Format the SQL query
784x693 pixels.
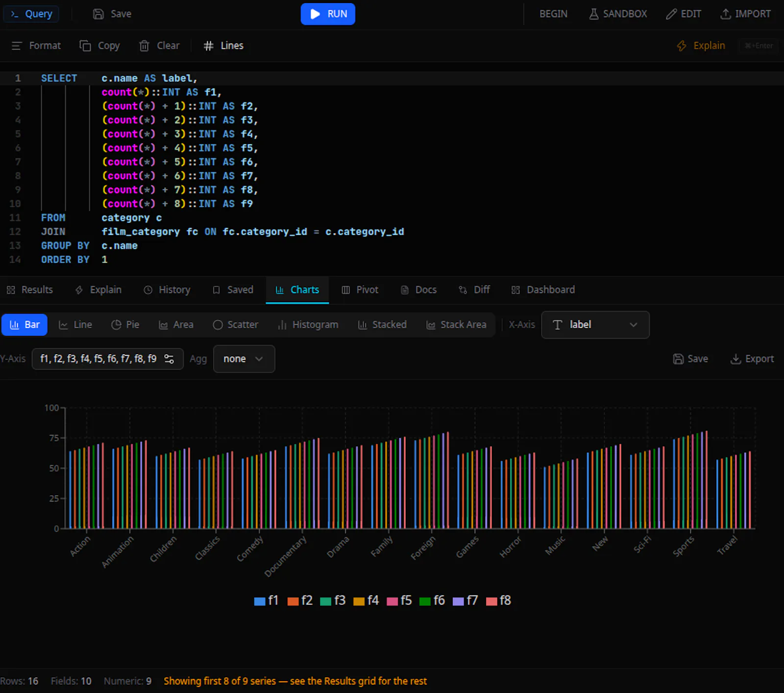tap(36, 46)
